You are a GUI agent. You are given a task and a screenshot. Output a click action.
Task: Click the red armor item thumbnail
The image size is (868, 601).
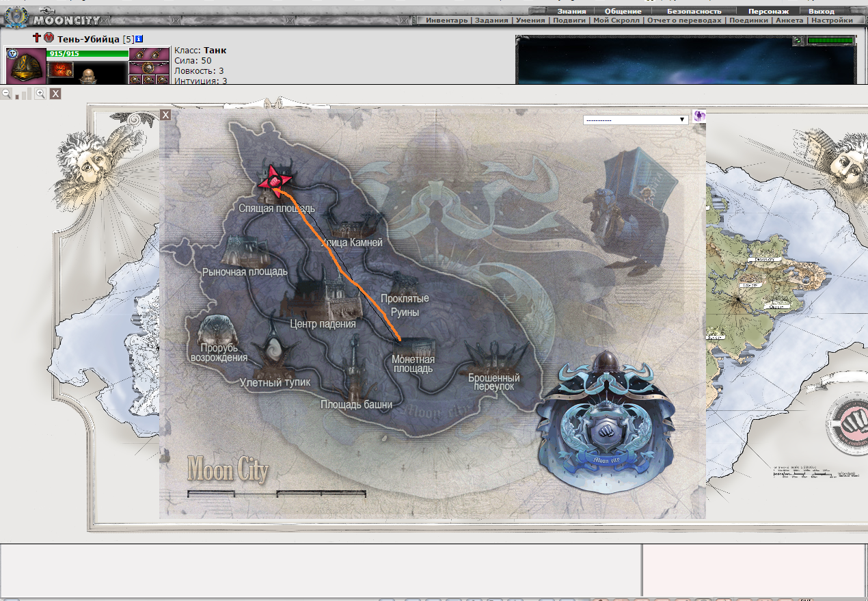point(60,69)
